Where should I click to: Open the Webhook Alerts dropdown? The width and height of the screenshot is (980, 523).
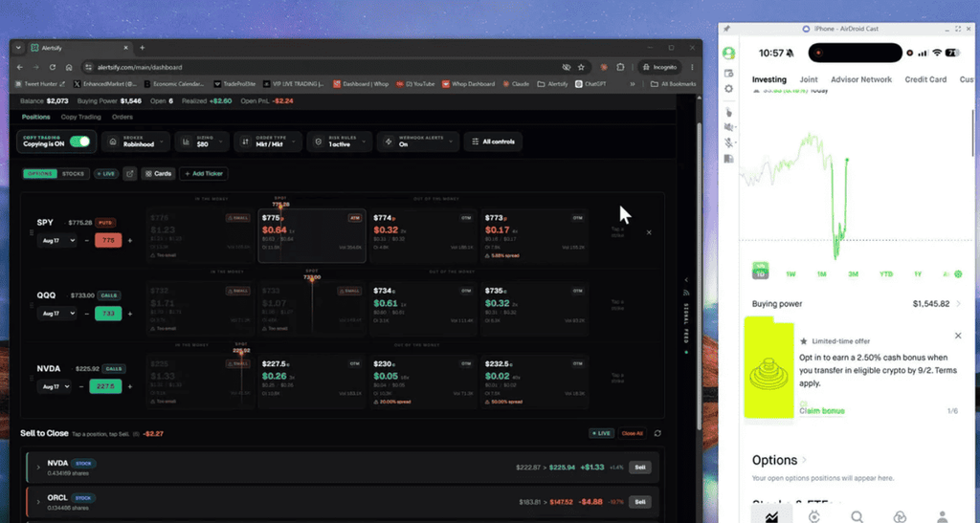[418, 142]
